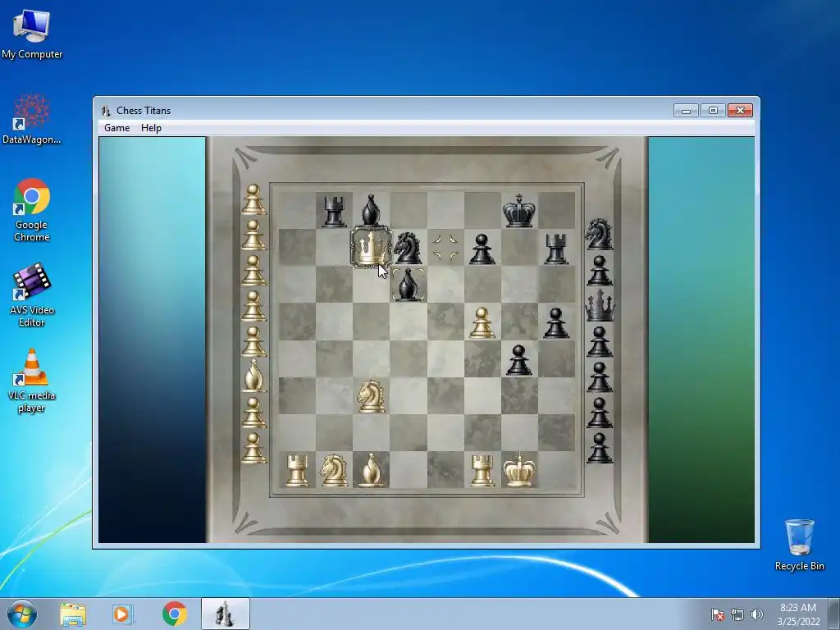The width and height of the screenshot is (840, 630).
Task: Open the DataWagon desktop shortcut
Action: click(32, 119)
